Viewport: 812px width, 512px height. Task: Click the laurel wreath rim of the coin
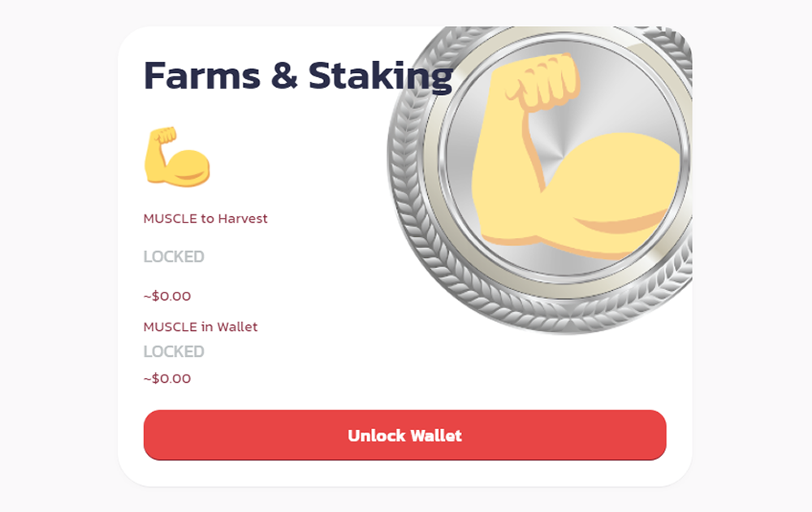(x=409, y=207)
